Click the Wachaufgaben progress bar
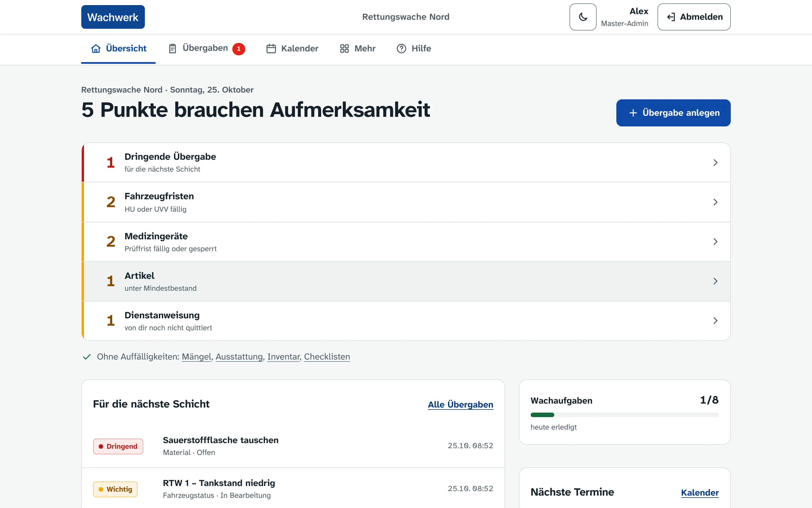The height and width of the screenshot is (508, 812). point(625,415)
